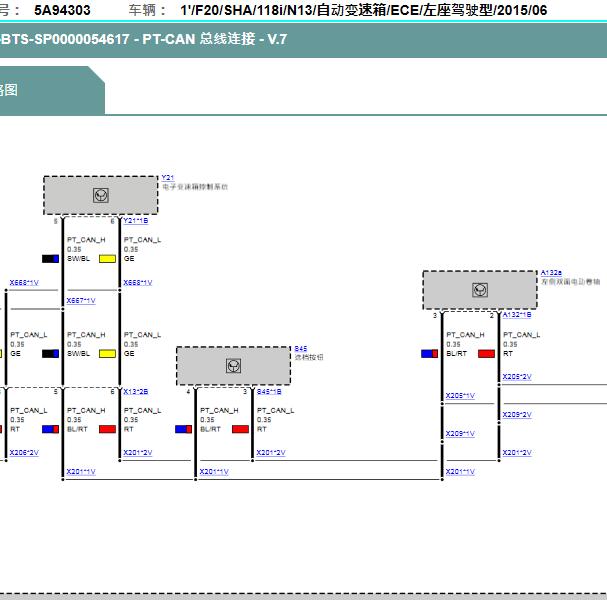Click the red RT swatch below X13*2B
Screen dimensions: 607x600
click(x=107, y=429)
